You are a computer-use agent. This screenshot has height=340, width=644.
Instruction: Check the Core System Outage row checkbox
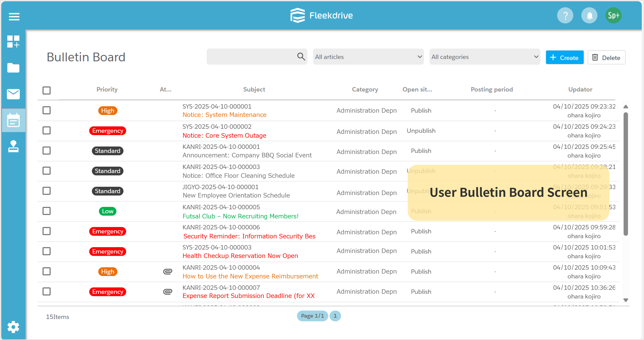point(46,130)
